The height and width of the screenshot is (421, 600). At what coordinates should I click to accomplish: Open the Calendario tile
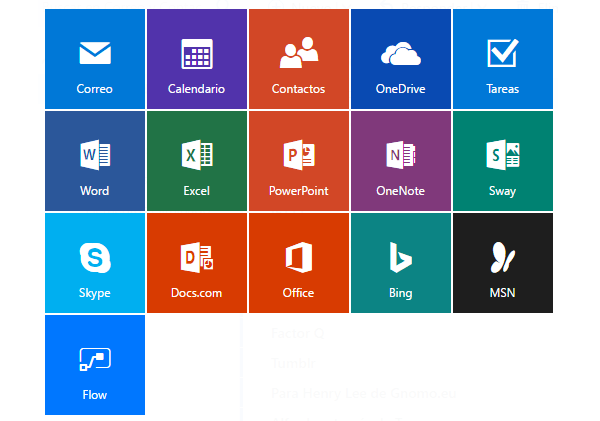pos(197,59)
